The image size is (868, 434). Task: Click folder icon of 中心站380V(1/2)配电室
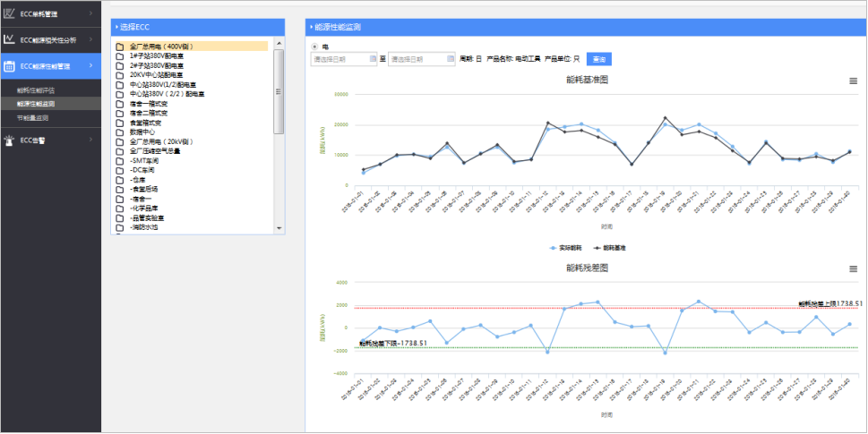pyautogui.click(x=119, y=85)
